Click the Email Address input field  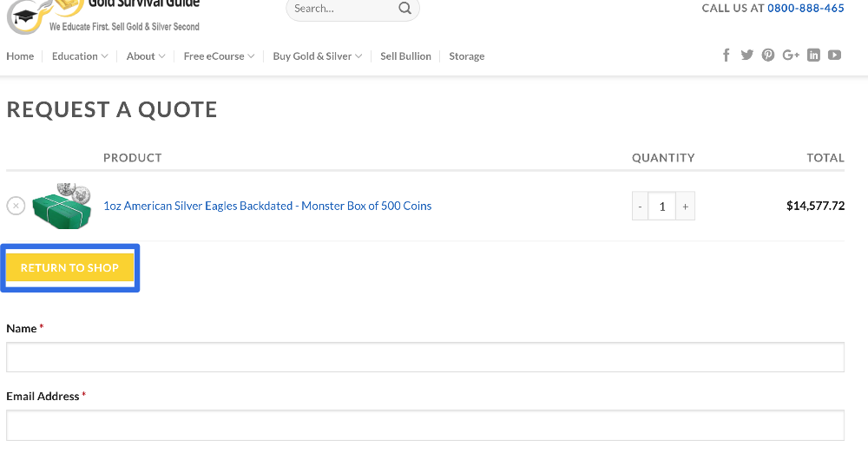pos(425,425)
